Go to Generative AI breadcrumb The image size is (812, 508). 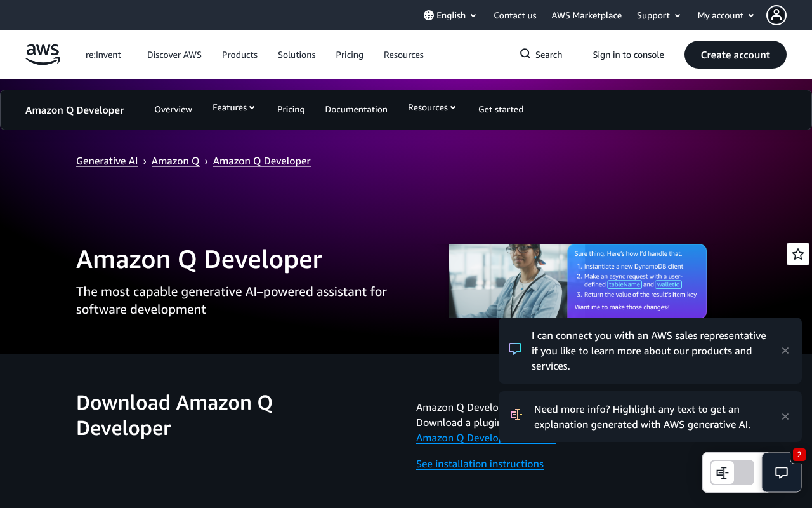[107, 161]
